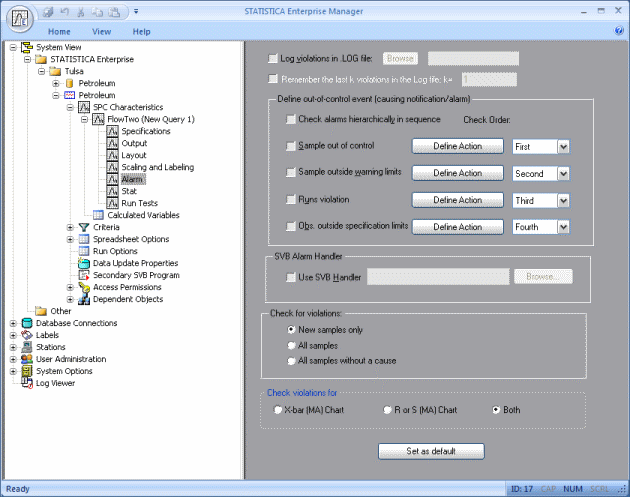This screenshot has width=630, height=497.
Task: Select the Log Viewer icon
Action: 27,383
